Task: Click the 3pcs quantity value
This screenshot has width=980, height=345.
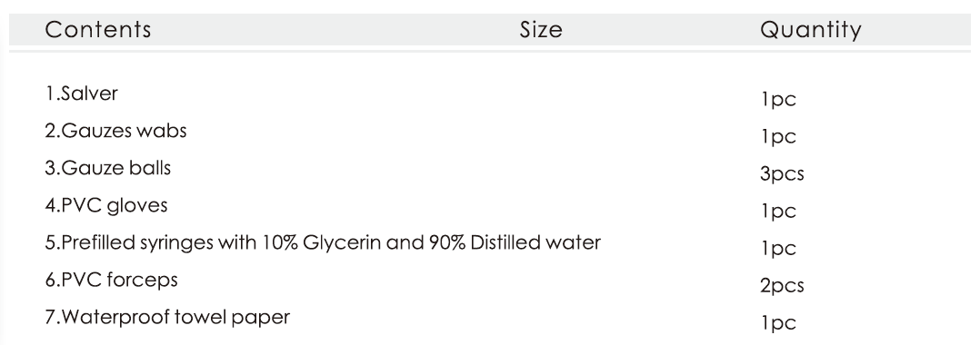Action: (x=782, y=174)
